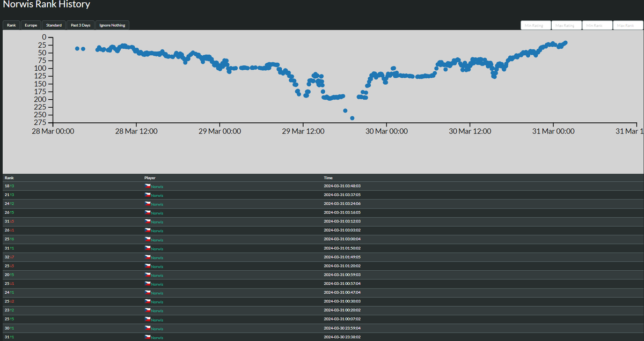Open the Standard game mode selector

(x=54, y=25)
